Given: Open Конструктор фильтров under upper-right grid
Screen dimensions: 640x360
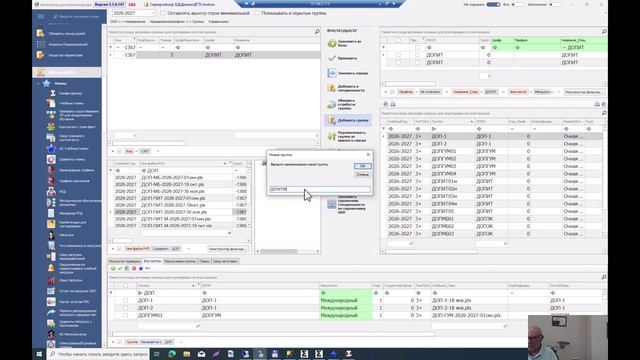Looking at the screenshot, I should tap(583, 92).
